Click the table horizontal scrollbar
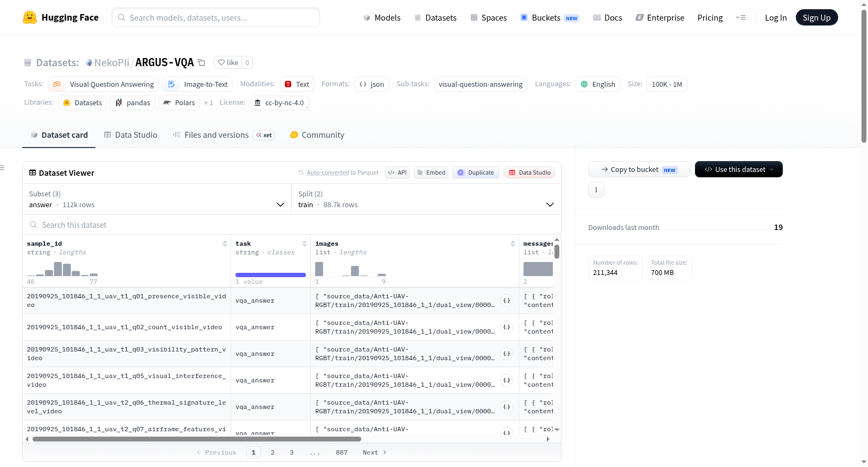 pyautogui.click(x=197, y=439)
